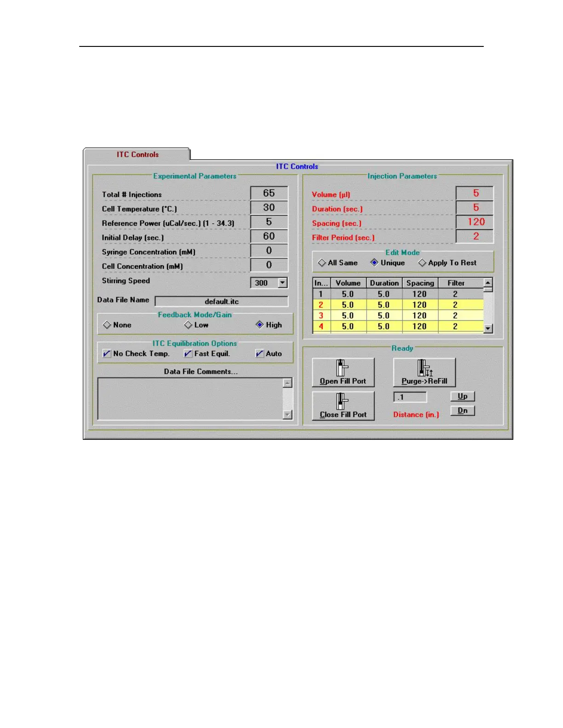Click the Initial Delay value field
This screenshot has height=728, width=563.
coord(269,236)
